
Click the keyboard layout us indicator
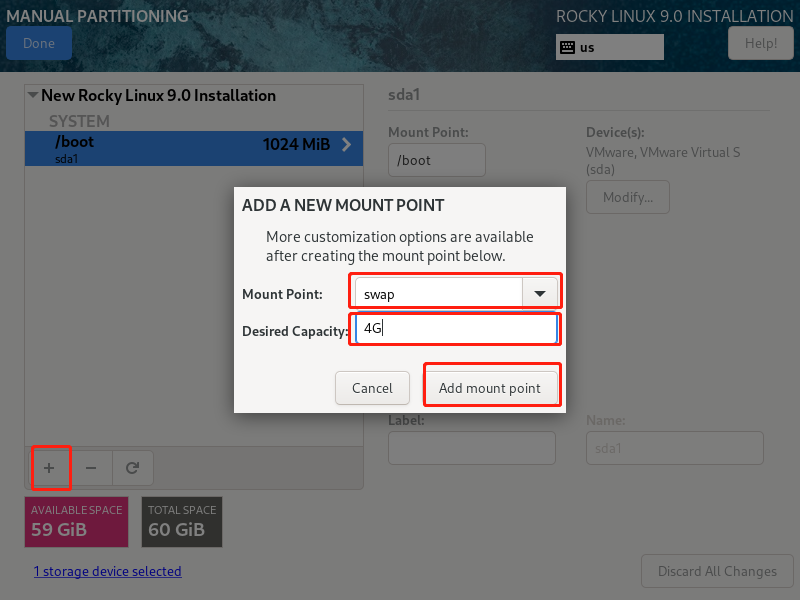tap(609, 47)
